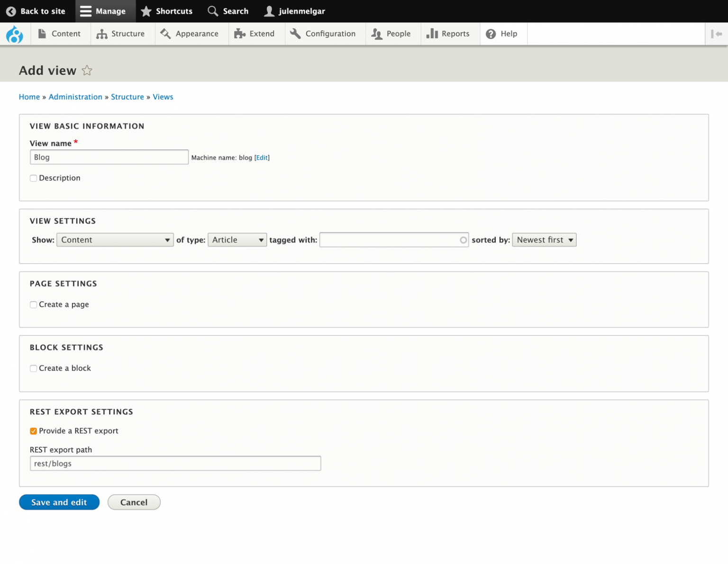This screenshot has height=564, width=728.
Task: Check Create a page option
Action: [x=33, y=304]
